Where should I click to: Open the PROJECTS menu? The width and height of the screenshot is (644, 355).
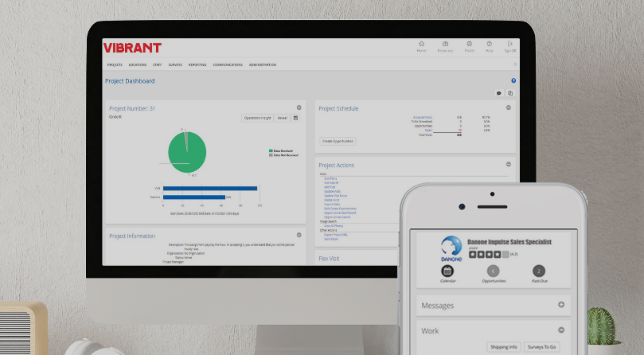coord(115,65)
